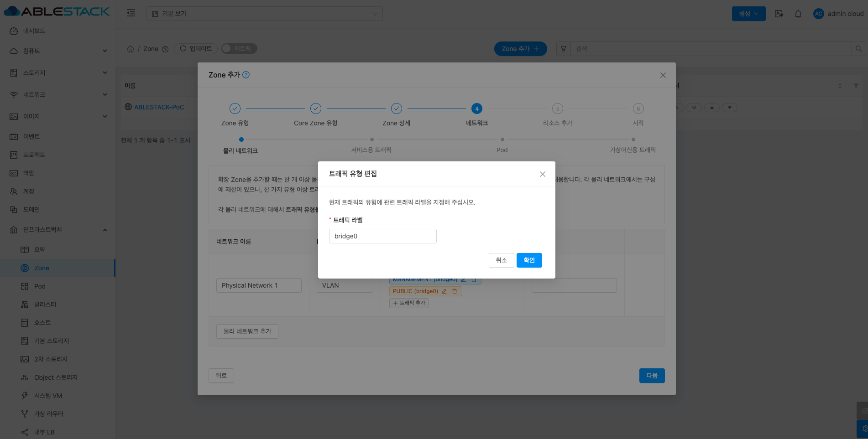Open 가상 라우터 in the sidebar menu

pos(58,414)
